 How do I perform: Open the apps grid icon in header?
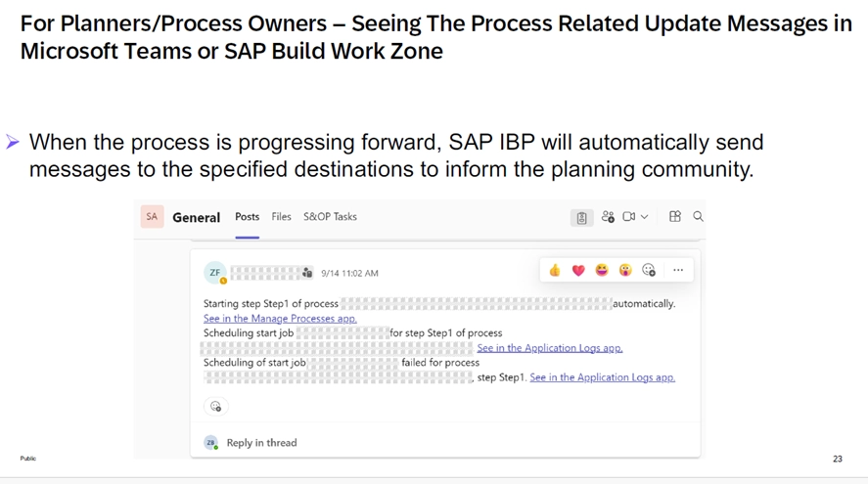(674, 217)
